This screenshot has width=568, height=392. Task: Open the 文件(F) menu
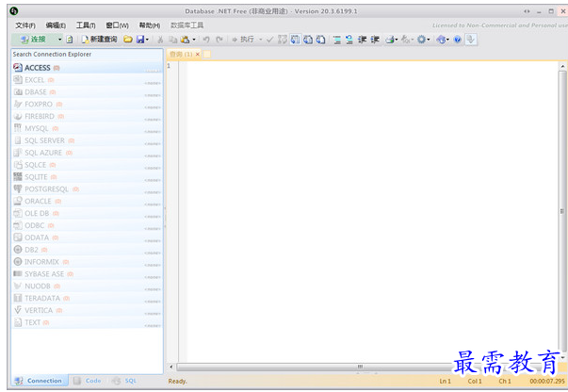pos(25,25)
